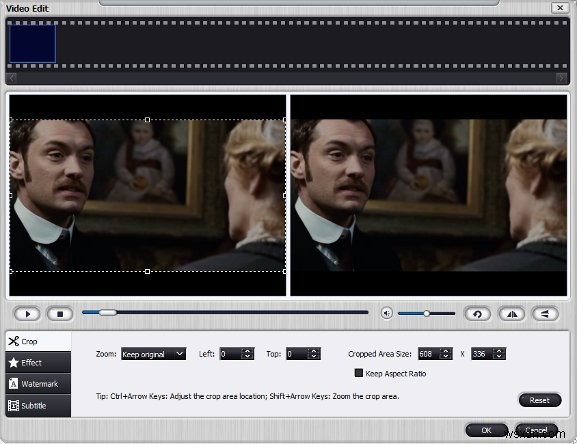This screenshot has width=577, height=444.
Task: Open the Zoom 'Keep original' dropdown
Action: [x=153, y=354]
